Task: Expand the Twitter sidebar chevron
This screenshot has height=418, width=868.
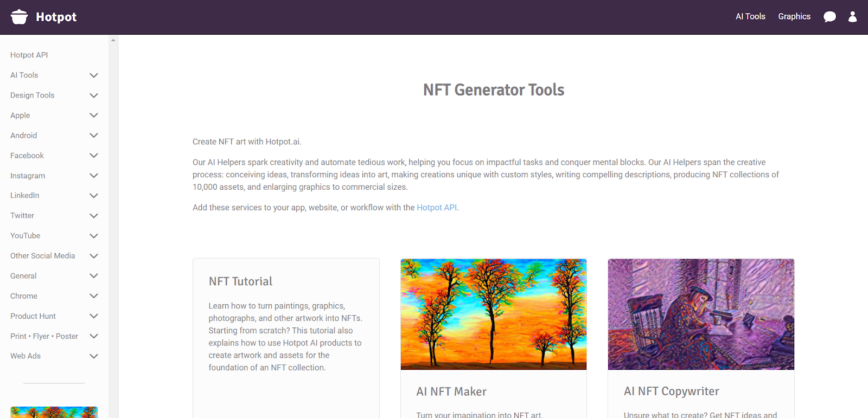Action: [94, 216]
